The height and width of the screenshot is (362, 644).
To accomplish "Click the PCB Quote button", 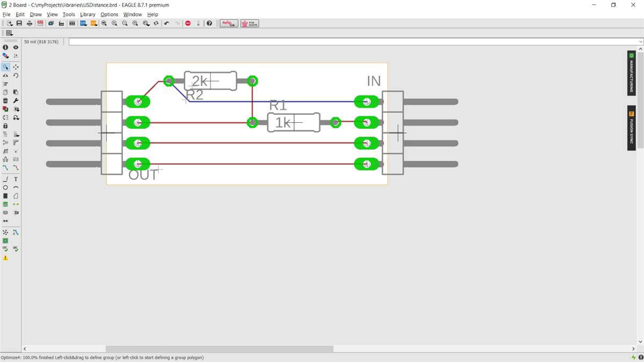I will pyautogui.click(x=250, y=24).
